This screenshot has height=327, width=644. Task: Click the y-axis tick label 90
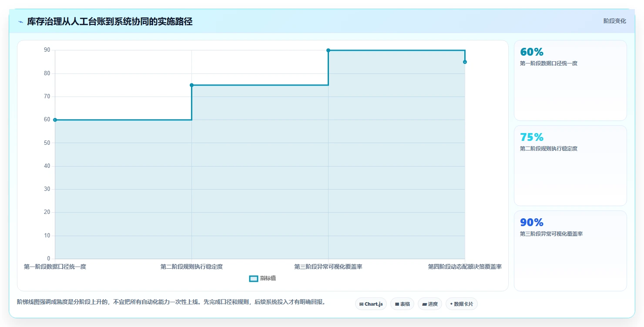47,50
